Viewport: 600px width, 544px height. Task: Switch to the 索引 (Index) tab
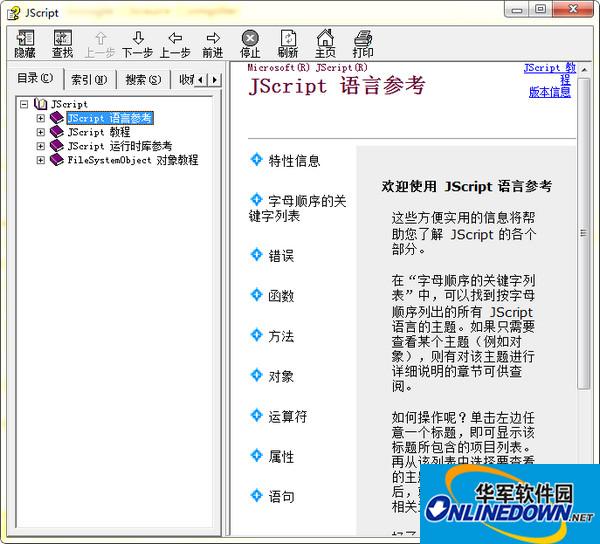pos(89,80)
